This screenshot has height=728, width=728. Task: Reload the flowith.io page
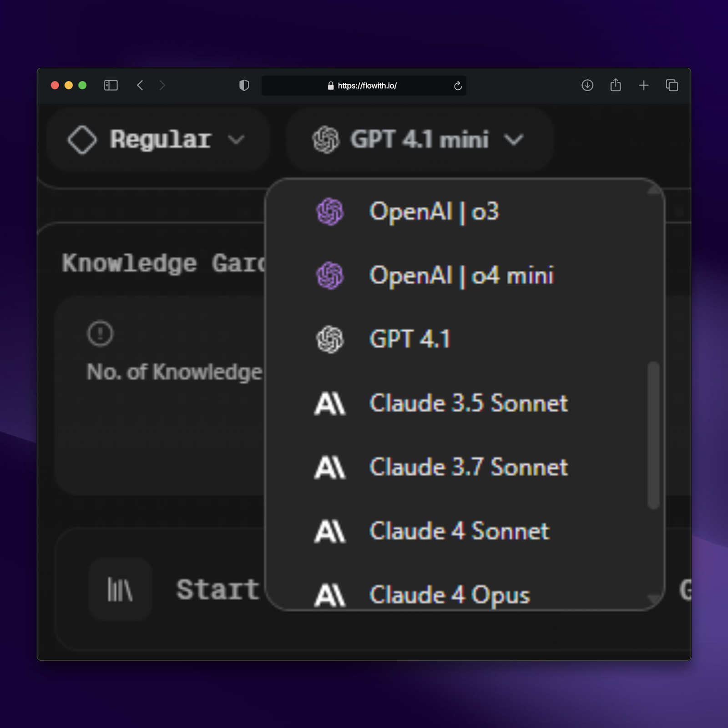(458, 86)
